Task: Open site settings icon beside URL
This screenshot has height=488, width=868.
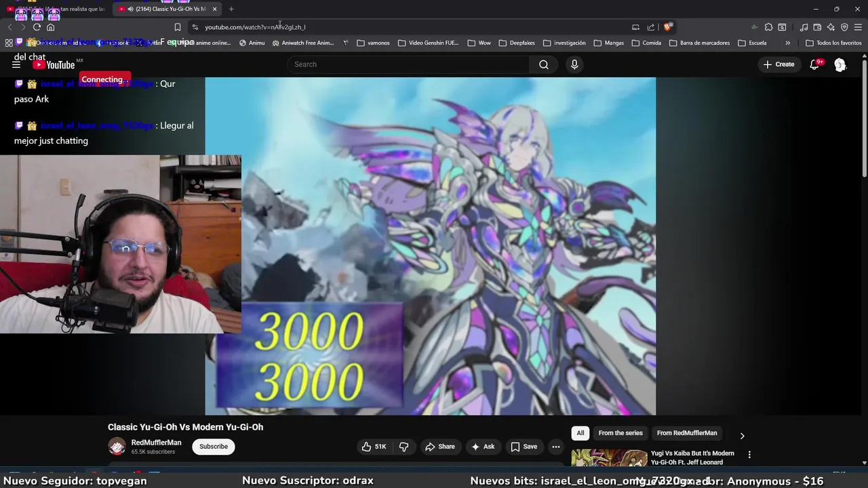Action: pos(195,27)
